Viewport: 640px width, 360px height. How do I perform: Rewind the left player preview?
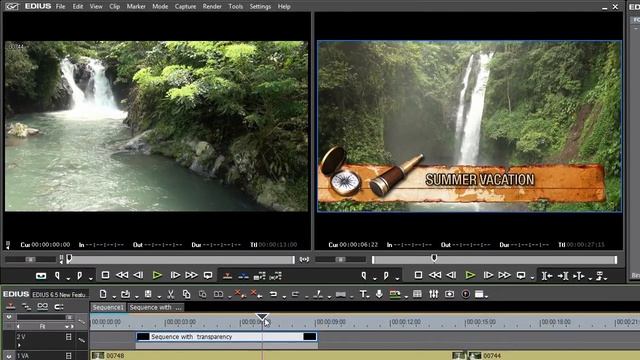click(122, 275)
